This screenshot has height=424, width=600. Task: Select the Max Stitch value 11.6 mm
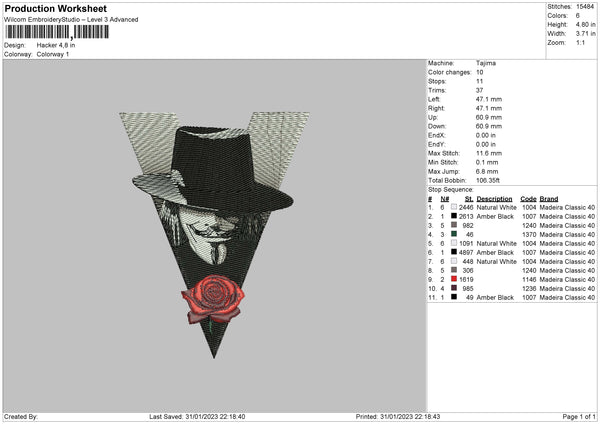(489, 153)
